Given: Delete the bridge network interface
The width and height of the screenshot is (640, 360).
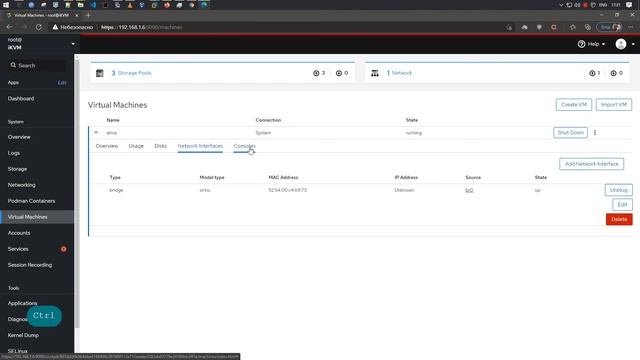Looking at the screenshot, I should [x=619, y=219].
